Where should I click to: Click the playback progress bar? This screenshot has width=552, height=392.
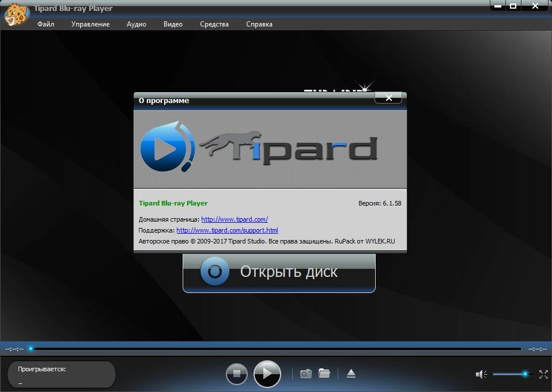tap(275, 349)
